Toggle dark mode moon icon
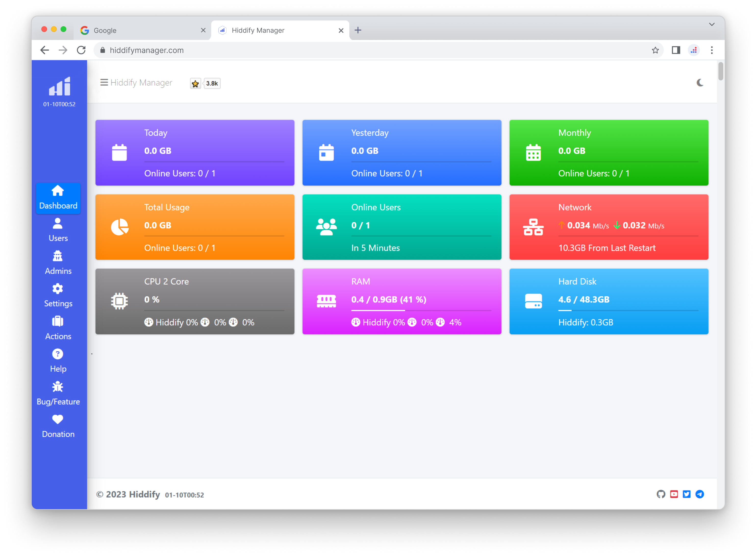This screenshot has height=556, width=756. [x=700, y=83]
